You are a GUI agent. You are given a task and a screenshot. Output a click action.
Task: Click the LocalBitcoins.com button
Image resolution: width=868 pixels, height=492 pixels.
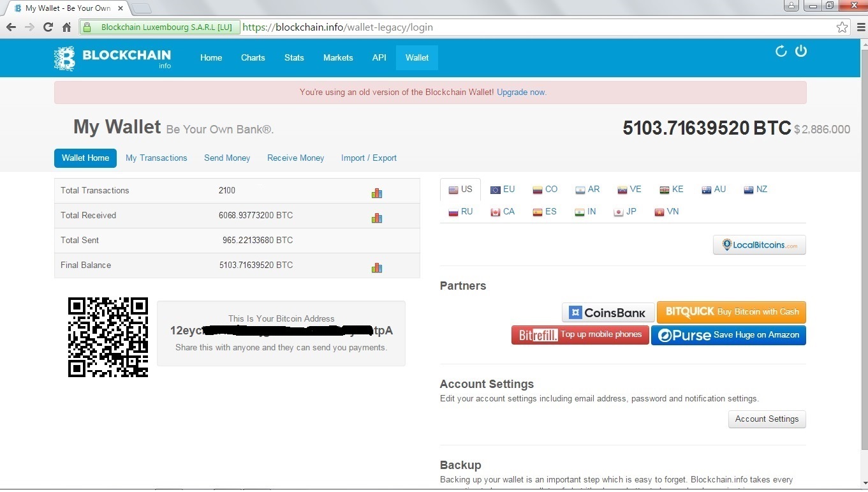coord(759,245)
